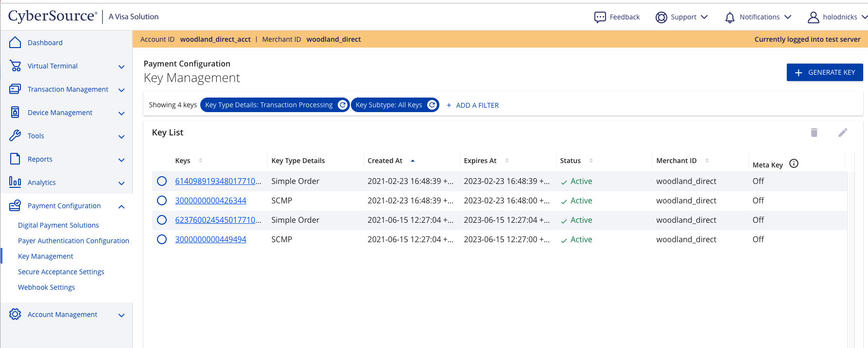Click the edit key pencil icon

(843, 133)
